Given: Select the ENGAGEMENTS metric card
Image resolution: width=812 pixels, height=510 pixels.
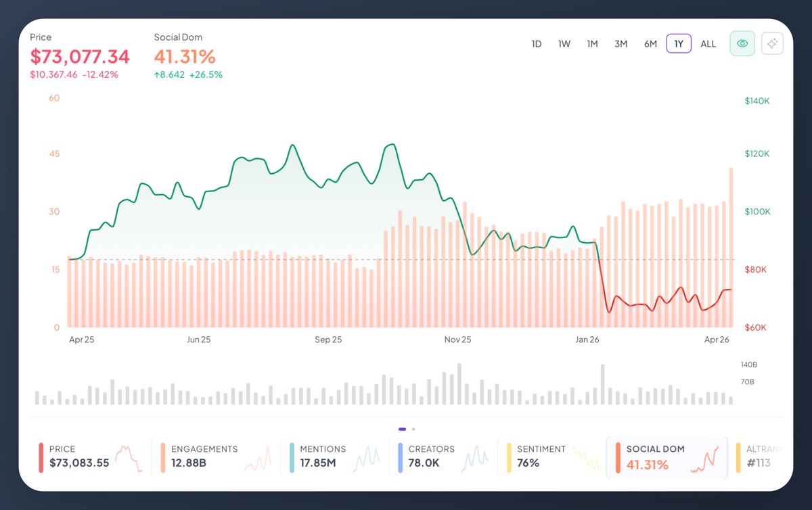Looking at the screenshot, I should [x=213, y=457].
